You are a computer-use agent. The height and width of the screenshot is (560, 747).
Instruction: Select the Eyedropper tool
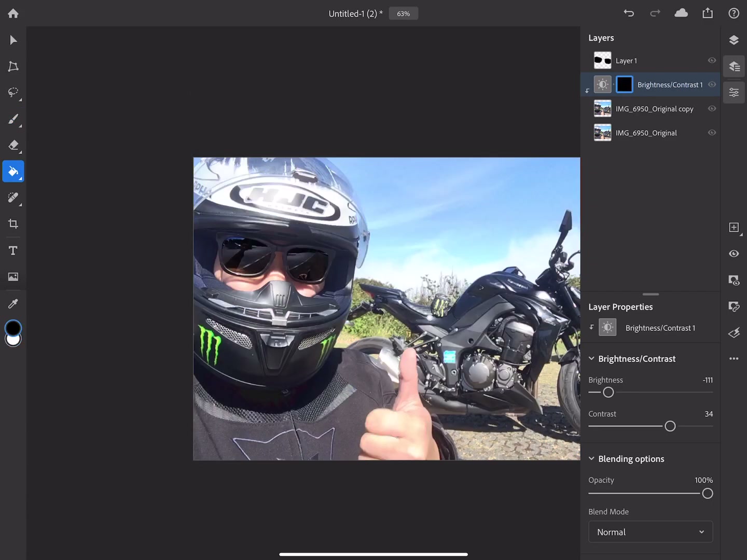(13, 303)
